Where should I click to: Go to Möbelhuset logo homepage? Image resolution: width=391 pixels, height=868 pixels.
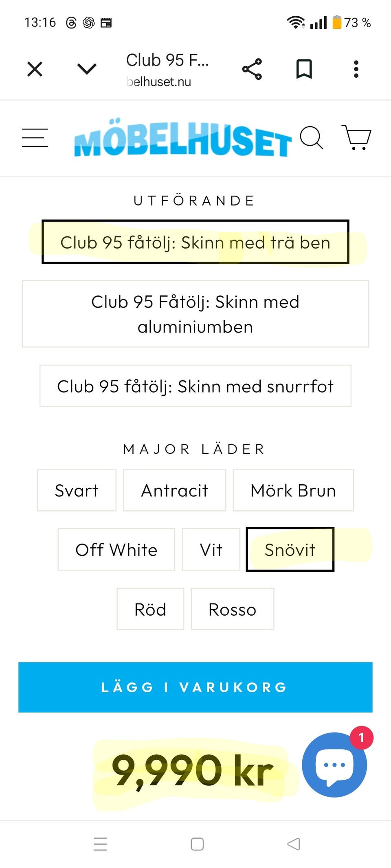(182, 138)
